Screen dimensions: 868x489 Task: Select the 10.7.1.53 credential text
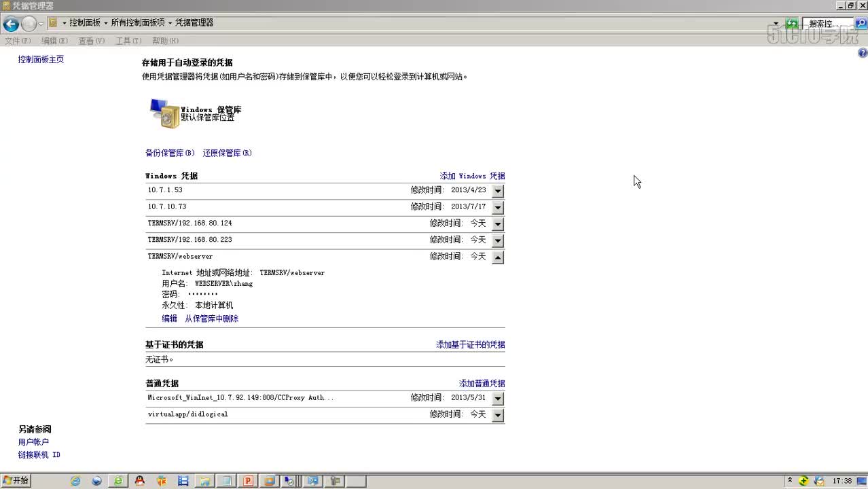click(165, 190)
